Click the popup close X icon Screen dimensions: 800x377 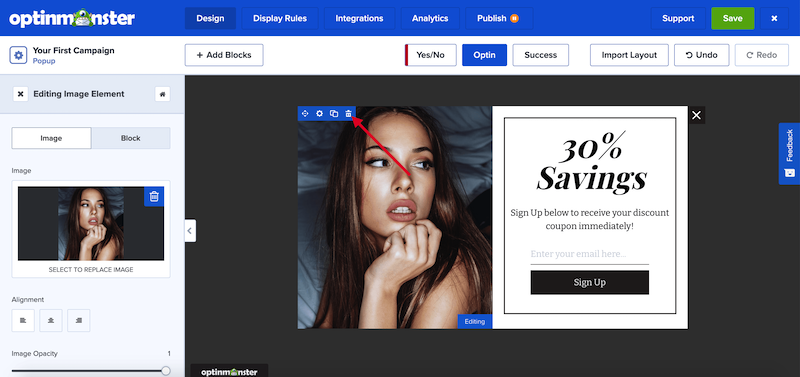(696, 115)
